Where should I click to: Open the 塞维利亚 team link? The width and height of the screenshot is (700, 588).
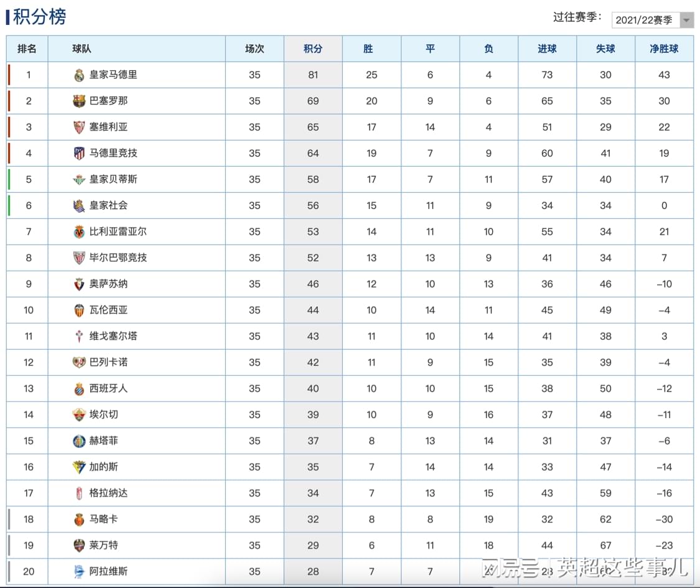click(108, 127)
